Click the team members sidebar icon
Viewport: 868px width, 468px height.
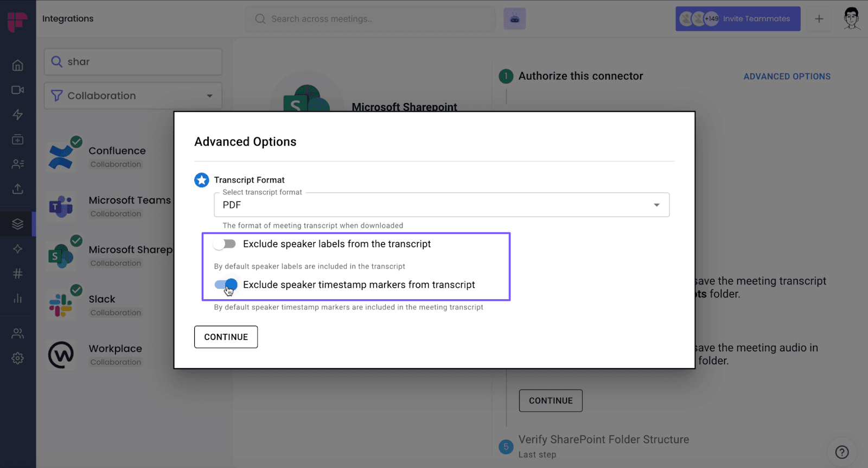(18, 333)
